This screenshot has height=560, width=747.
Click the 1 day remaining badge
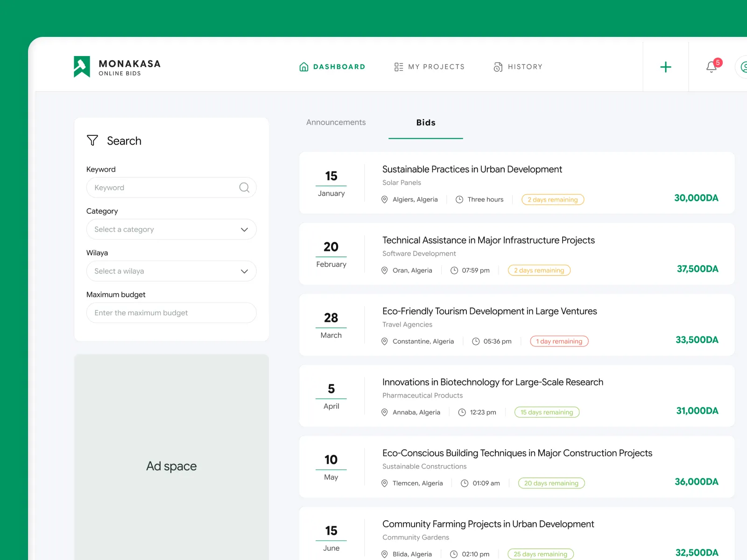click(559, 342)
